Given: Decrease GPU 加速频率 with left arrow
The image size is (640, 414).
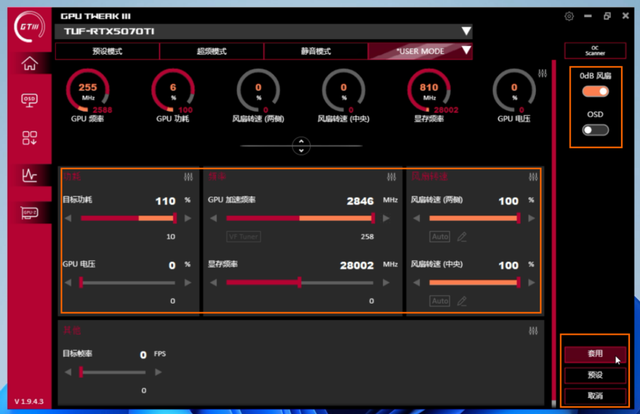Looking at the screenshot, I should [x=213, y=218].
